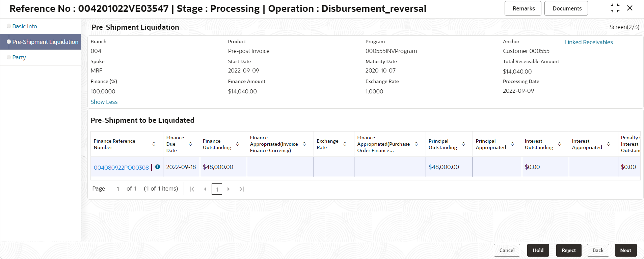Viewport: 644px width, 259px height.
Task: Sort the Principal Outstanding column
Action: 463,144
